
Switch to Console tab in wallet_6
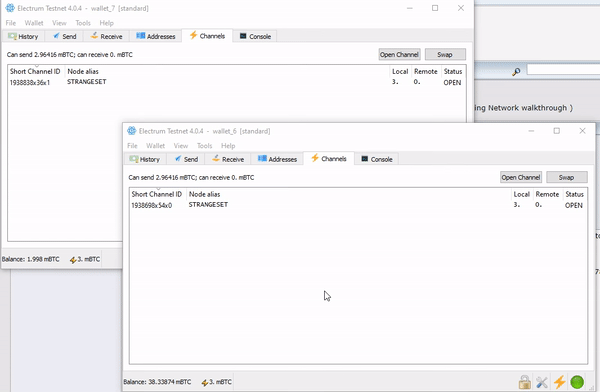click(377, 159)
